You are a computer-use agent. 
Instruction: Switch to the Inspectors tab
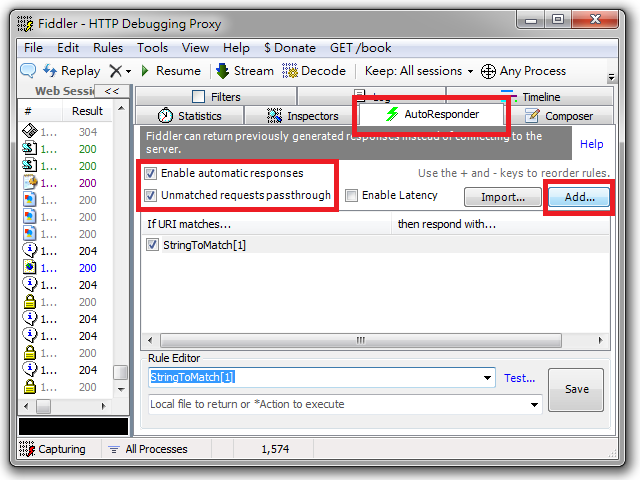click(302, 116)
